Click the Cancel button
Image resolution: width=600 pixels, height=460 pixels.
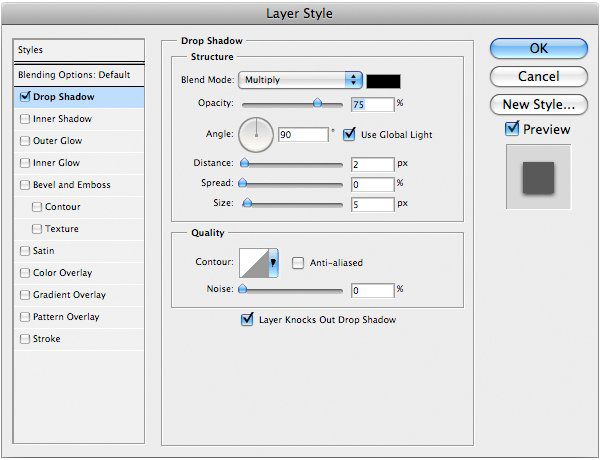pos(538,76)
